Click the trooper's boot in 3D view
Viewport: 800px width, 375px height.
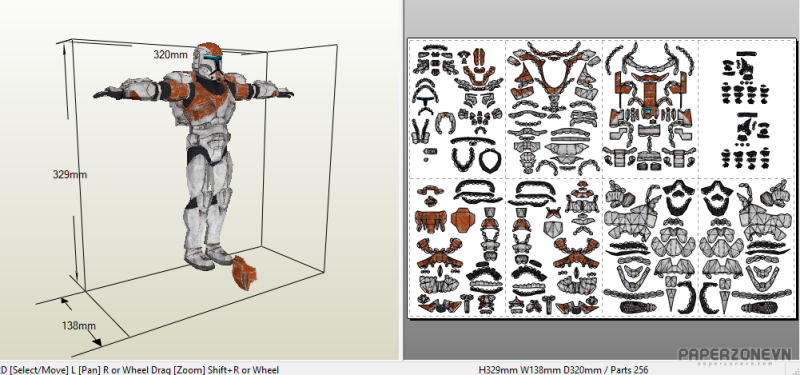tap(199, 259)
